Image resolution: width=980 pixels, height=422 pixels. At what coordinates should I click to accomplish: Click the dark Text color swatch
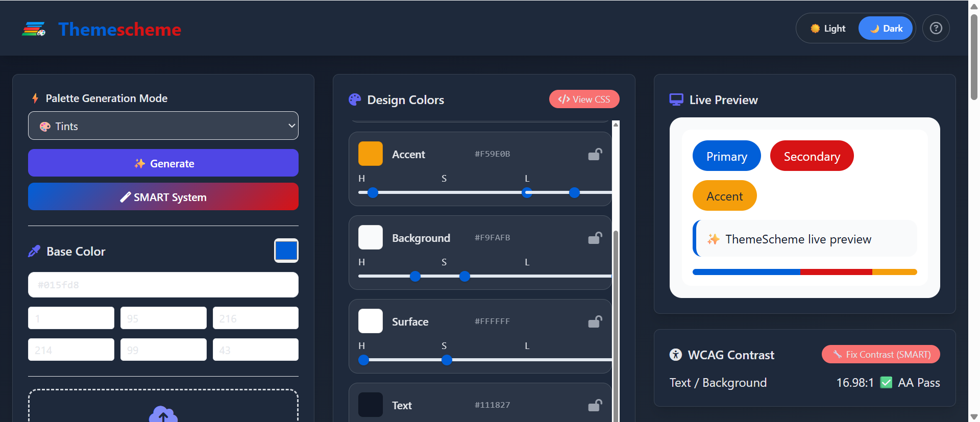coord(371,405)
